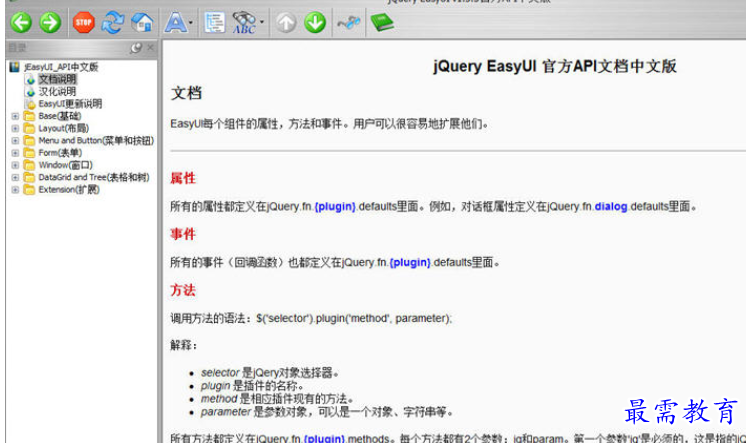Viewport: 746px width, 443px height.
Task: Select the Form(表单) tree item
Action: (x=60, y=153)
